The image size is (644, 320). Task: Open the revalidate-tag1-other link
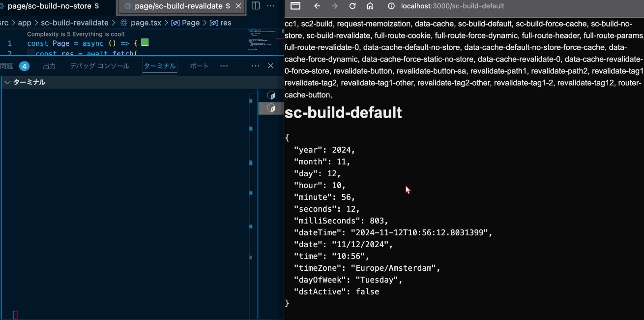point(377,83)
